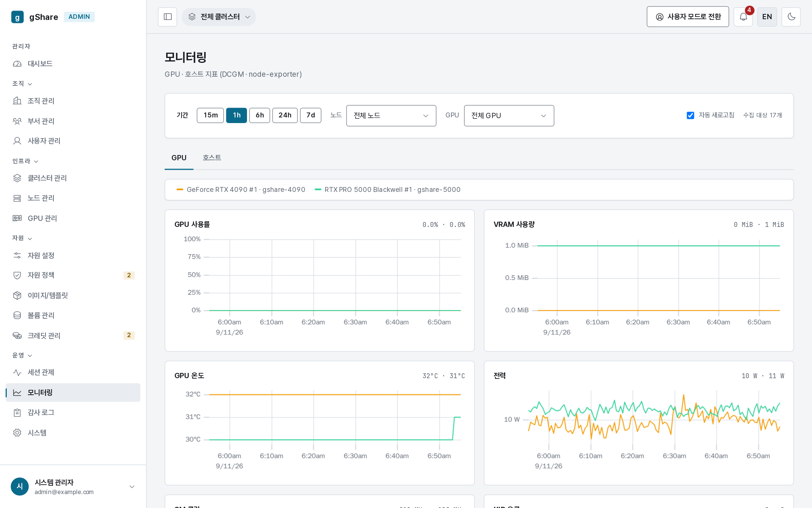Open the 전체 클러스터 dropdown
The height and width of the screenshot is (508, 812).
[x=219, y=17]
